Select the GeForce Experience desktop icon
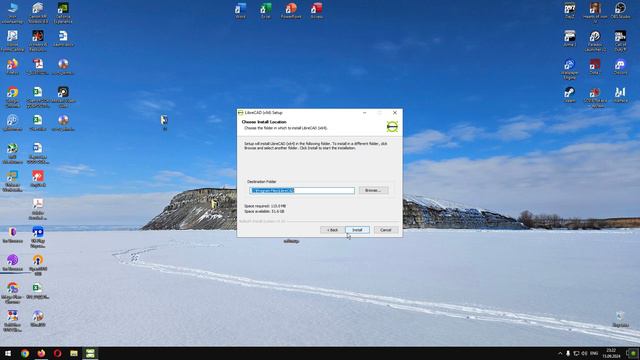 point(63,13)
